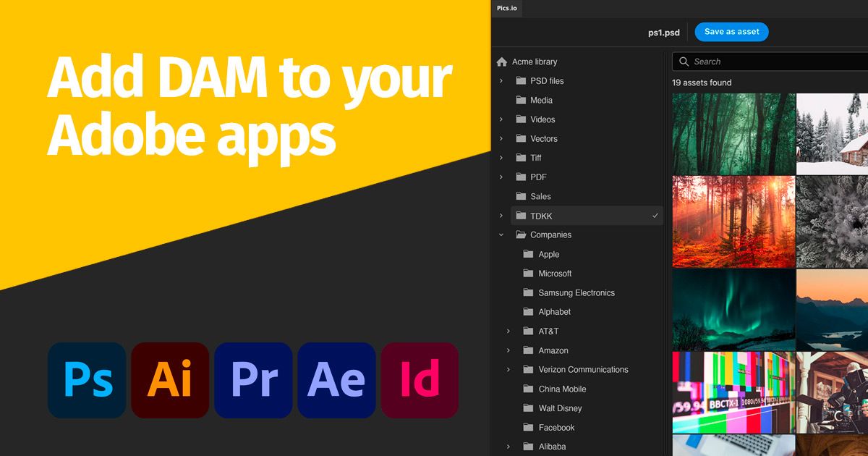Expand the Amazon folder chevron
The image size is (868, 456).
507,350
